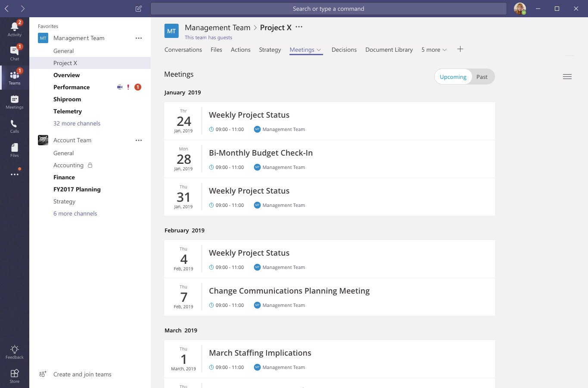The image size is (588, 388).
Task: Open the Meetings calendar icon
Action: coord(14,100)
